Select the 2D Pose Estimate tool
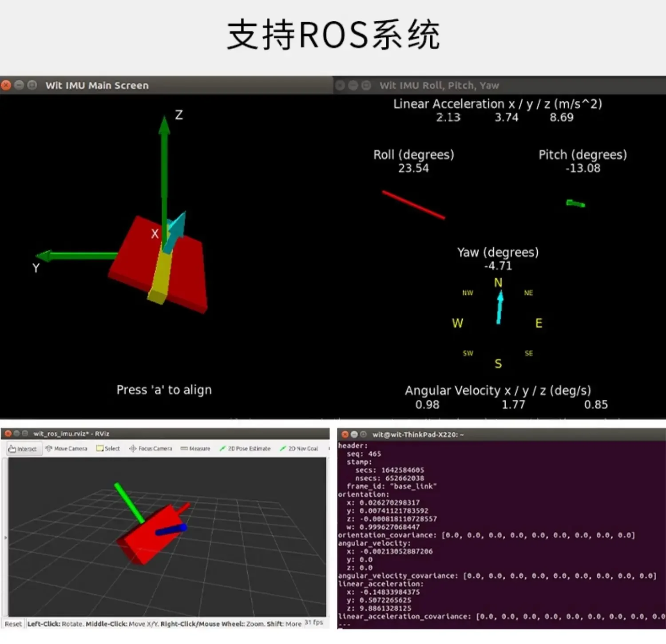This screenshot has height=644, width=666. pos(245,449)
